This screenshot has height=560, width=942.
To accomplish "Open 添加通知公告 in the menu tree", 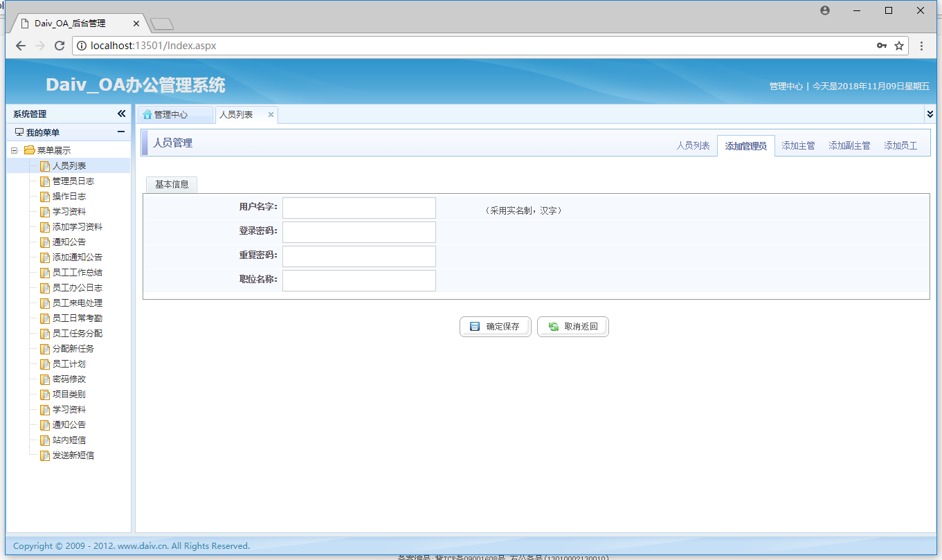I will click(78, 258).
